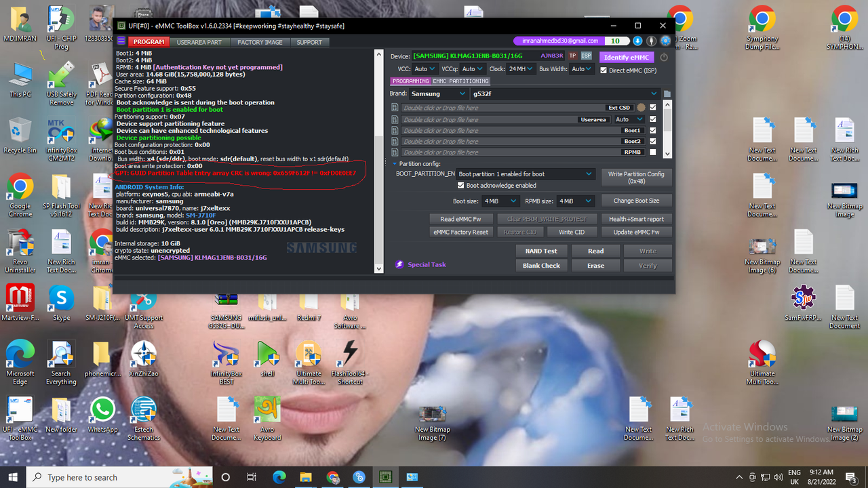The width and height of the screenshot is (868, 488).
Task: Open SamFwFRP desktop icon
Action: [803, 303]
